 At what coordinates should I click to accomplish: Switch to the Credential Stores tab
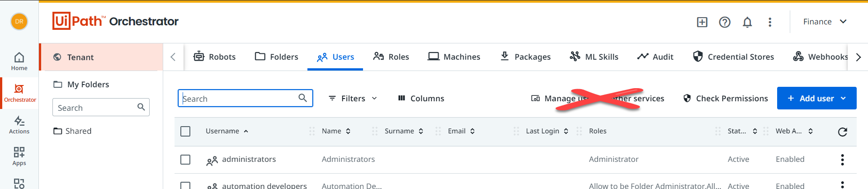pos(733,57)
